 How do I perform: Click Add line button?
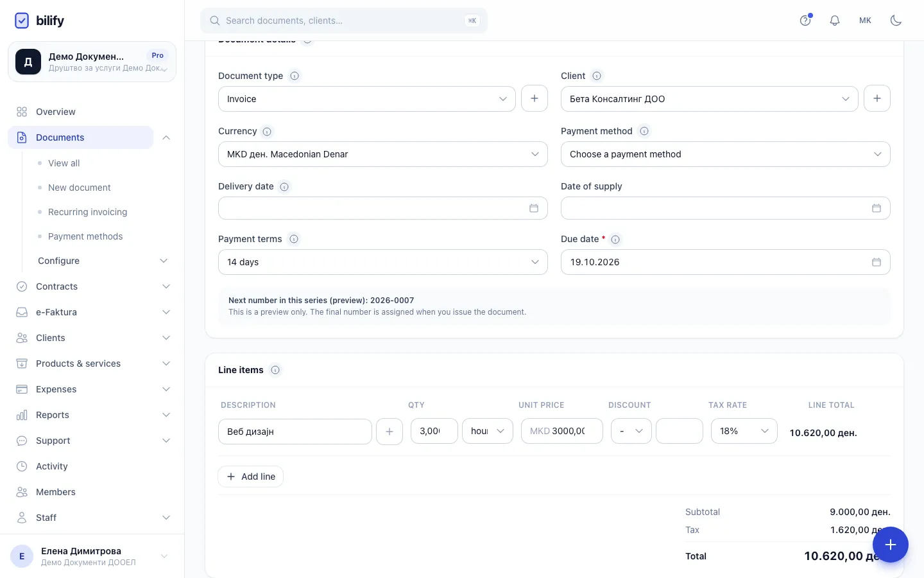pyautogui.click(x=251, y=477)
